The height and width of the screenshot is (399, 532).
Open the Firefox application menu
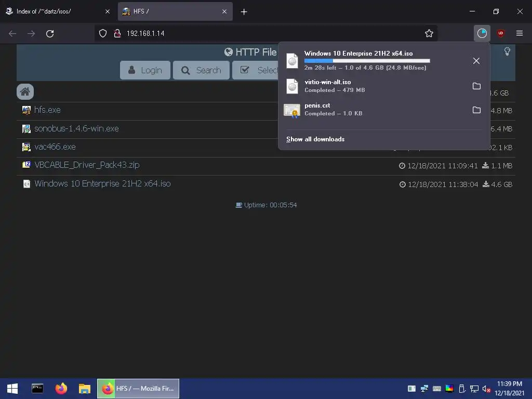(x=520, y=33)
